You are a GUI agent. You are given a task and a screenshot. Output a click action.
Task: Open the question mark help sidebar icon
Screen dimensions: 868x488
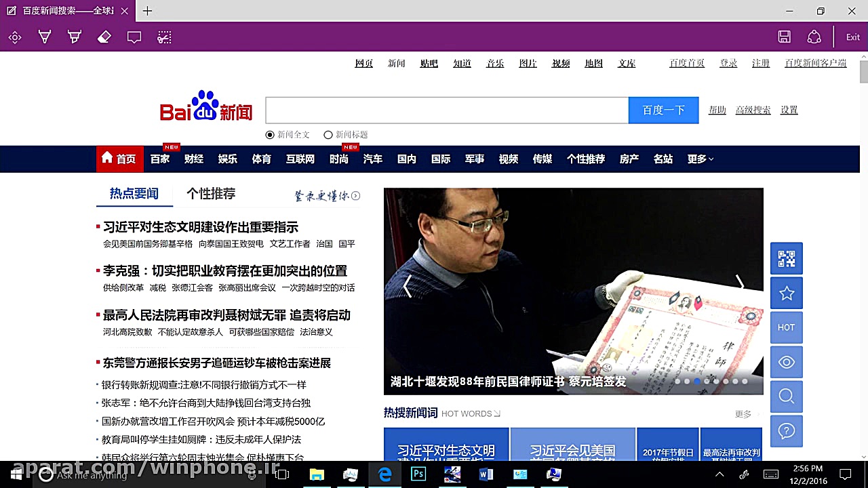point(787,431)
